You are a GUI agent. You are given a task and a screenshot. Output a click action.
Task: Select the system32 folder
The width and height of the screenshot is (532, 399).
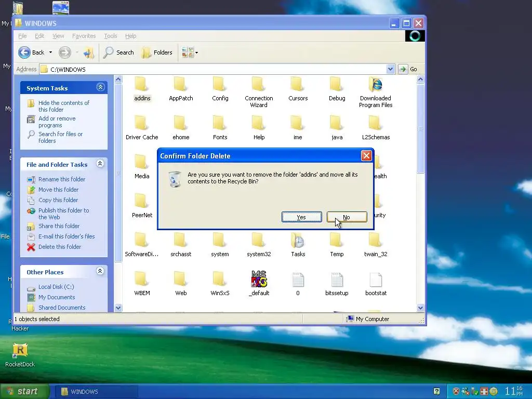click(x=259, y=245)
